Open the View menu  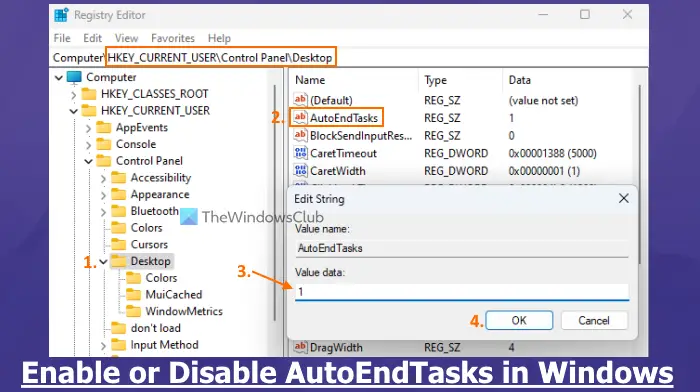126,38
